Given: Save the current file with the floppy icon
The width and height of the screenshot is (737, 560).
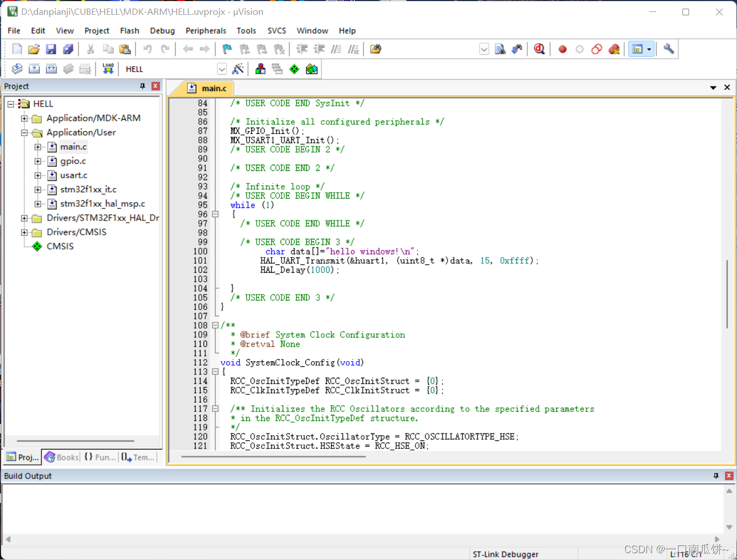Looking at the screenshot, I should [51, 49].
